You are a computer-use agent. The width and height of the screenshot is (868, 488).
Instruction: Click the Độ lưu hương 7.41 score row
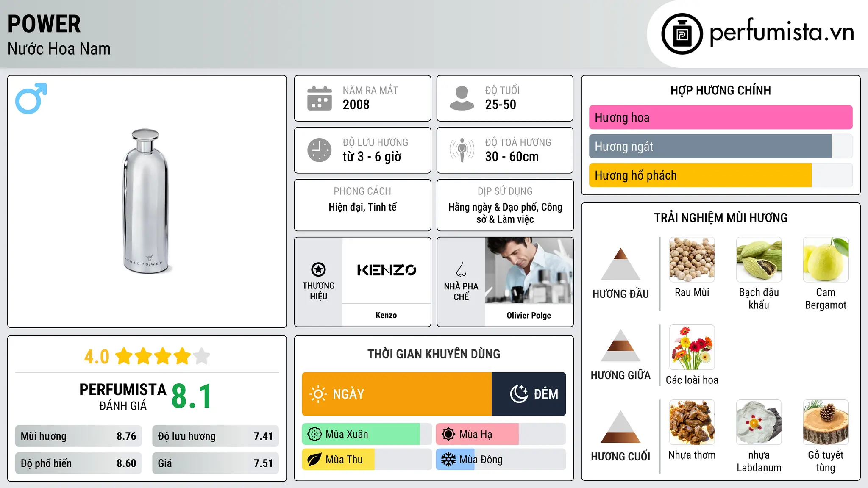click(215, 436)
